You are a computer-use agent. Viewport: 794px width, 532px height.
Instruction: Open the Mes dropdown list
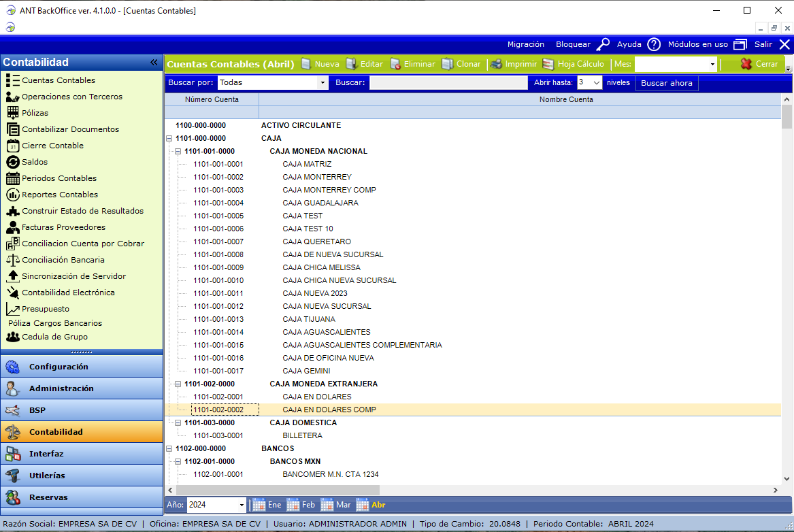712,65
